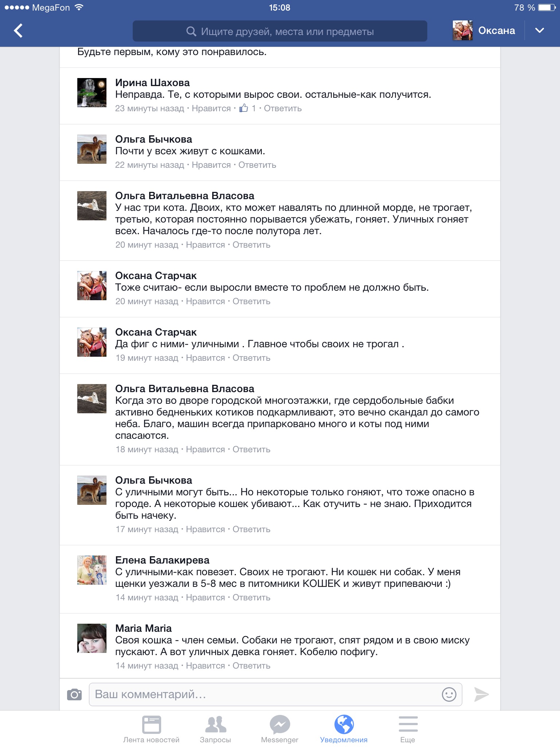Like Maria Maria's comment with Нравится
Image resolution: width=560 pixels, height=747 pixels.
click(205, 666)
